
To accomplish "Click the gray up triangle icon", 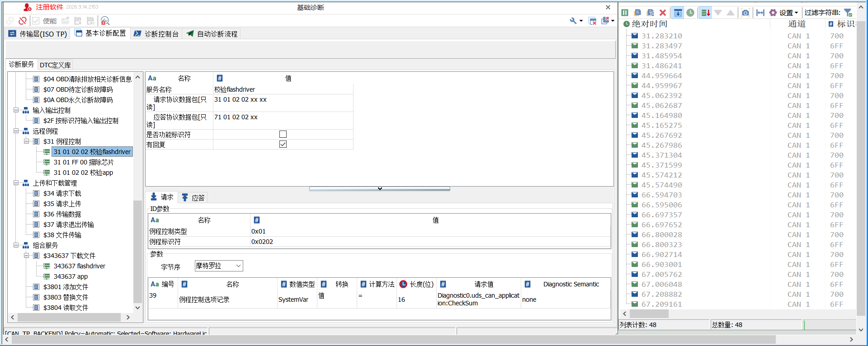I will [731, 13].
